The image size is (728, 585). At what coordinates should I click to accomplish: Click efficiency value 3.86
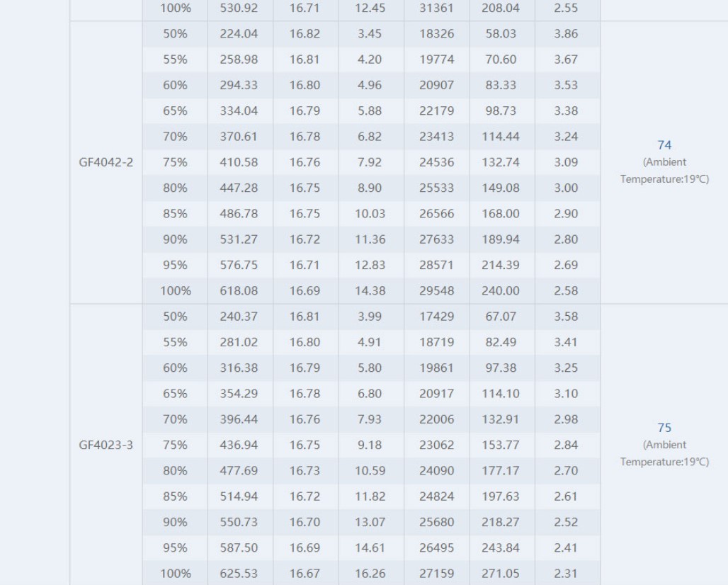pyautogui.click(x=566, y=34)
